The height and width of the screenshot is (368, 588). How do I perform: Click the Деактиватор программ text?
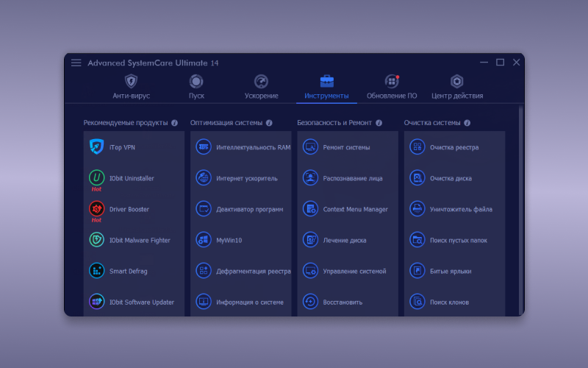point(249,209)
